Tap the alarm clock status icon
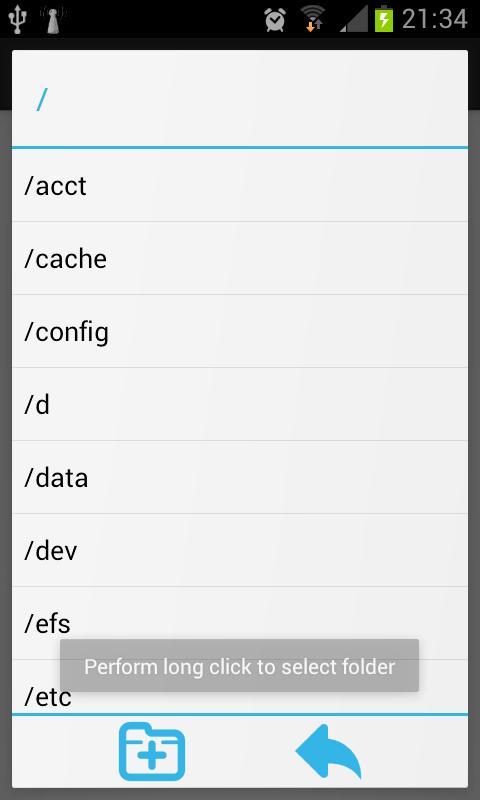 (274, 19)
